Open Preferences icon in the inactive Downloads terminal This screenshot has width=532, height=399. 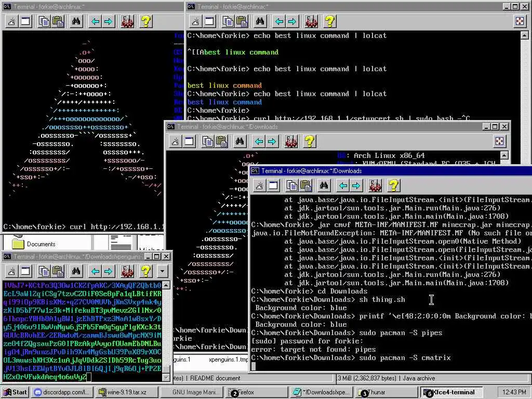[x=291, y=141]
